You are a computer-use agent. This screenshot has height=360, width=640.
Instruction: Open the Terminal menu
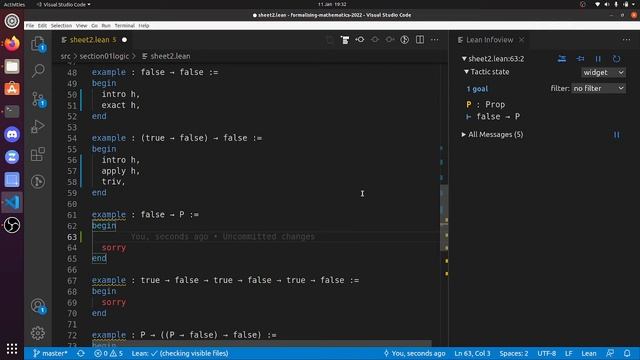[124, 25]
